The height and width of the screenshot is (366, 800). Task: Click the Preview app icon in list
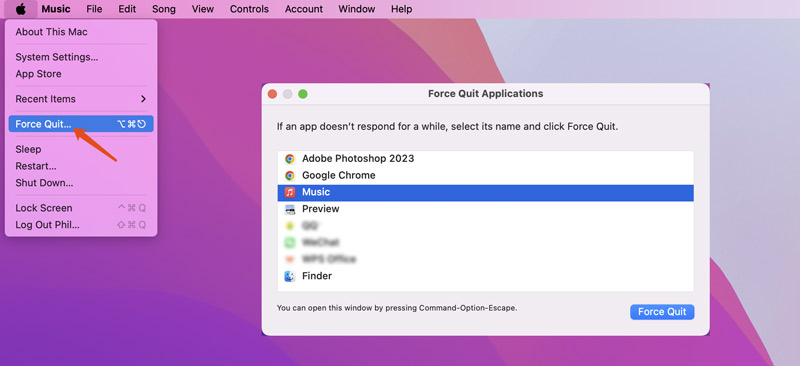290,209
